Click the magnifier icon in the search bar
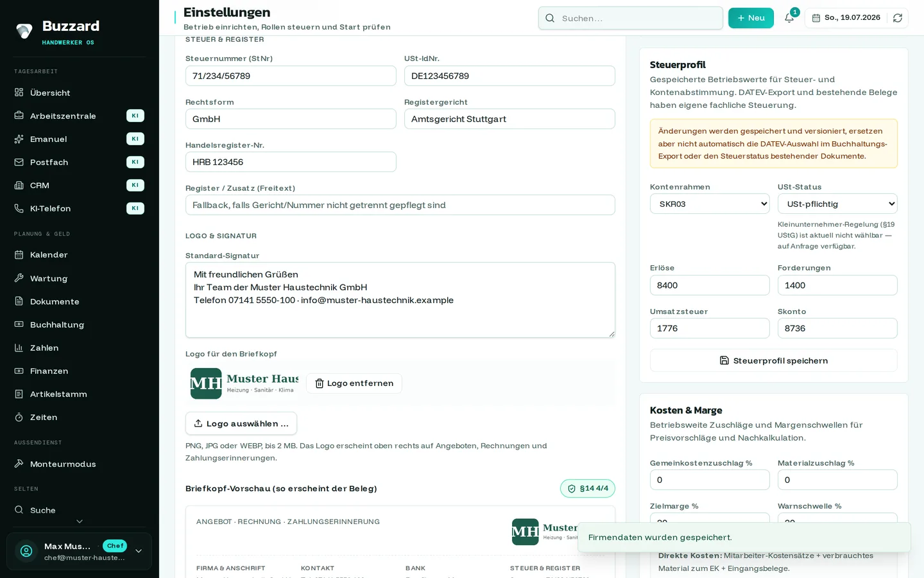Image resolution: width=924 pixels, height=578 pixels. click(x=550, y=18)
